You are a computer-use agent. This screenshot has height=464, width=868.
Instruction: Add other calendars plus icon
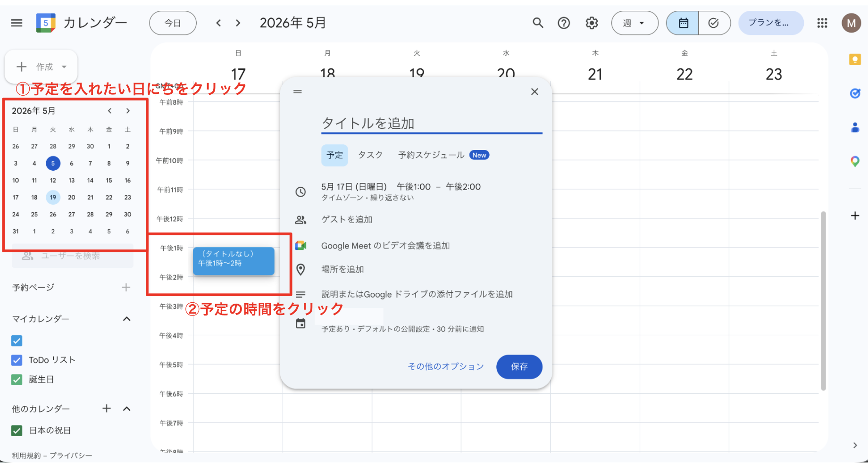[x=107, y=408]
